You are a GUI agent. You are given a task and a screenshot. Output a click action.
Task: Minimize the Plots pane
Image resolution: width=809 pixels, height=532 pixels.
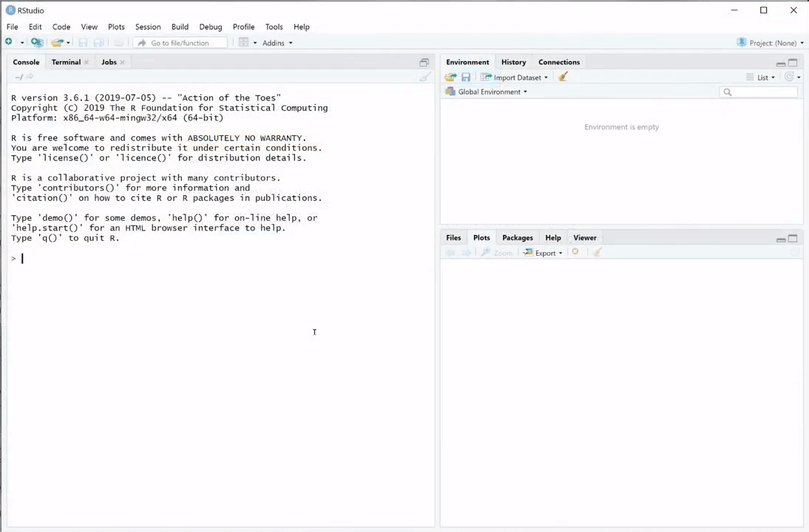(x=780, y=239)
